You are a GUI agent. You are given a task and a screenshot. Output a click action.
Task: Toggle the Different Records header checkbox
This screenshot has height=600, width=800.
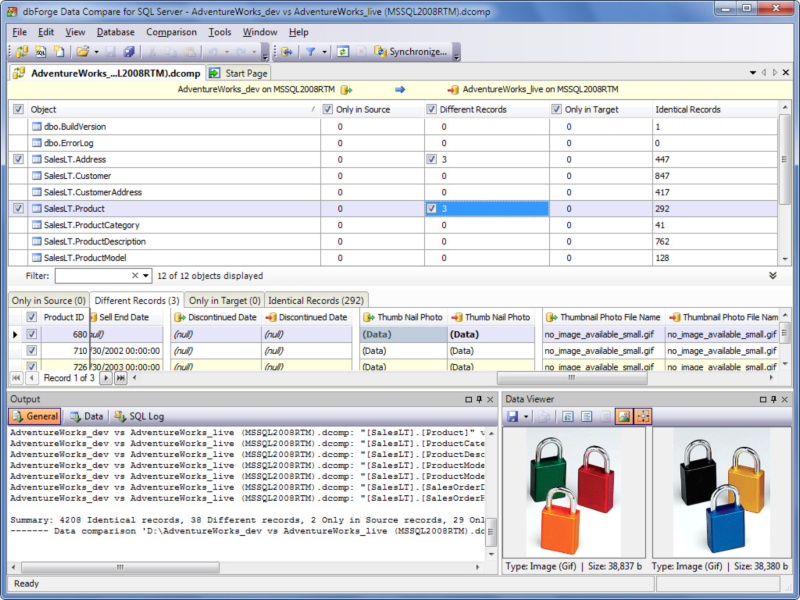431,109
